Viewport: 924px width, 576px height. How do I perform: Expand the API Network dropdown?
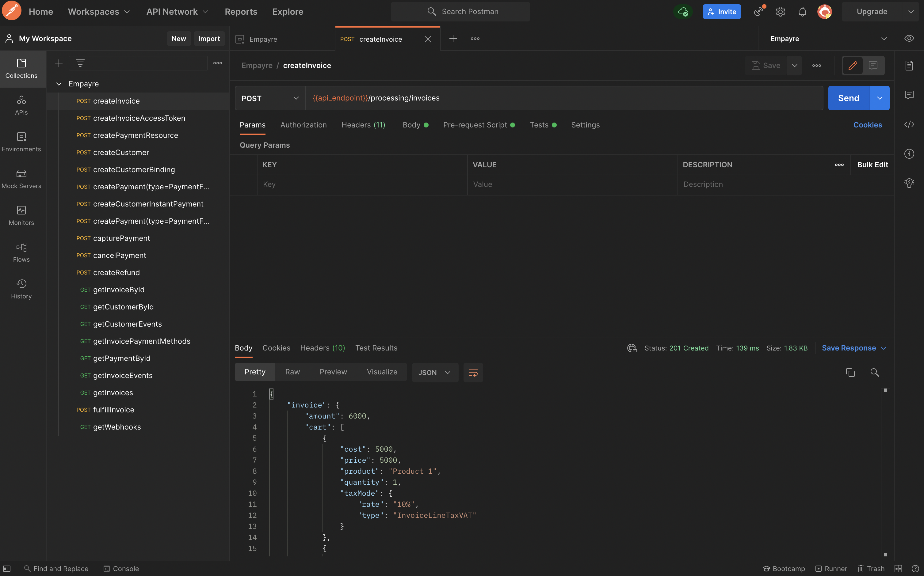177,11
